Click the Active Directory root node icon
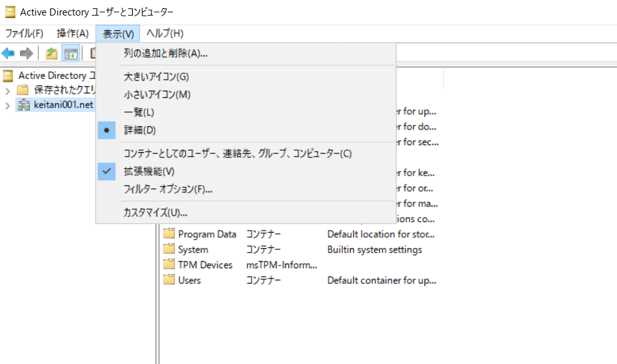This screenshot has width=617, height=364. click(8, 76)
